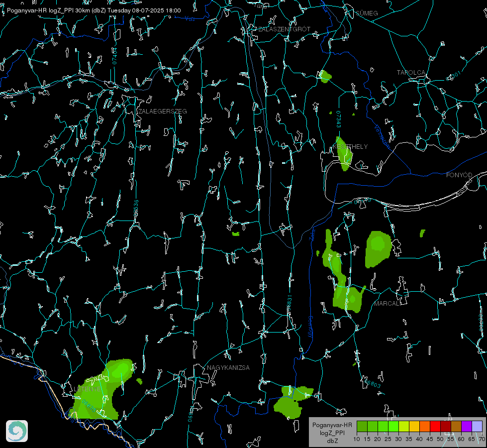Viewport: 487px width, 448px height.
Task: Click the legend value '70'
Action: [x=482, y=440]
